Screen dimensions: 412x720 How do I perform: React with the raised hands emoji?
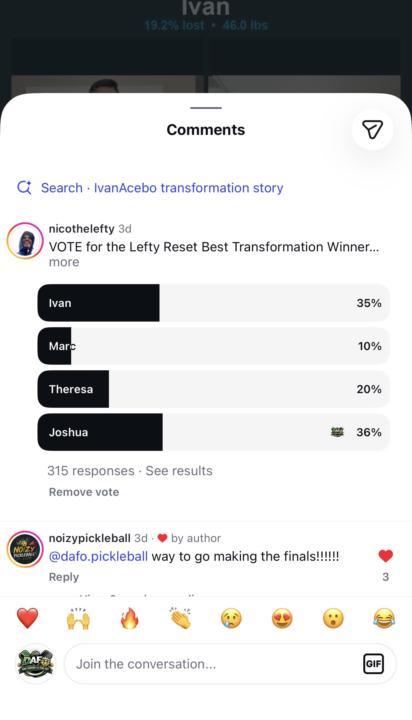tap(79, 618)
